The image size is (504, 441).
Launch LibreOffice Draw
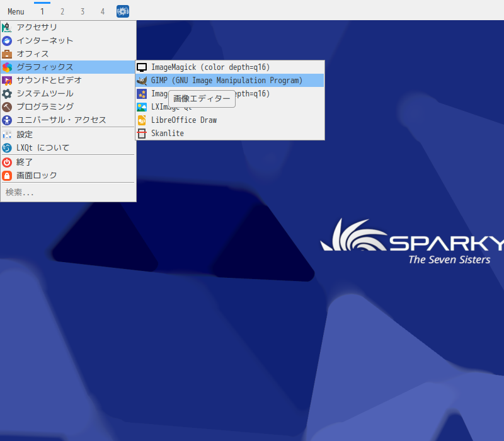tap(230, 120)
